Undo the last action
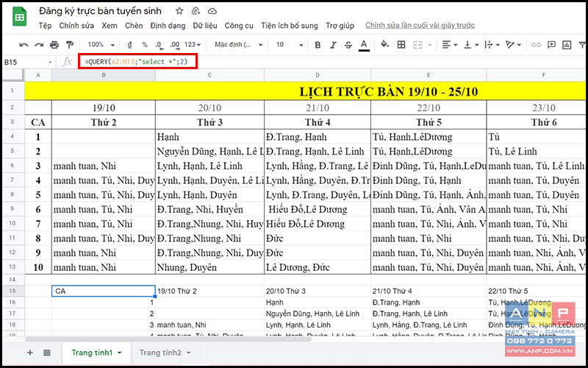Image resolution: width=588 pixels, height=368 pixels. 24,45
